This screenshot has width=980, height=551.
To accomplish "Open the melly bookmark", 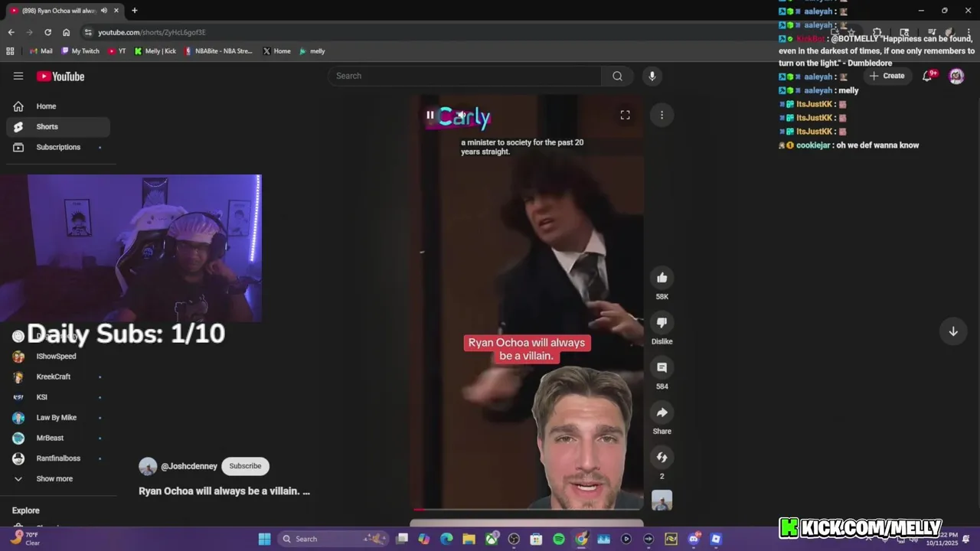I will tap(312, 51).
